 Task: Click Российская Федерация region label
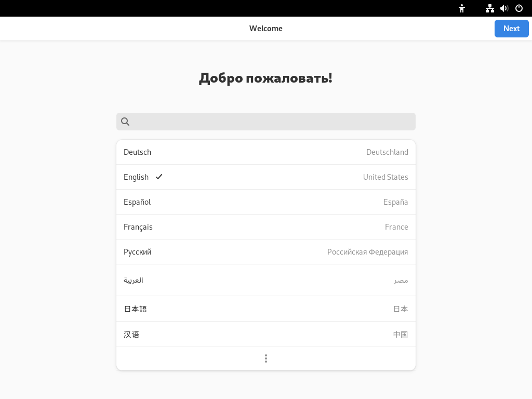[367, 252]
